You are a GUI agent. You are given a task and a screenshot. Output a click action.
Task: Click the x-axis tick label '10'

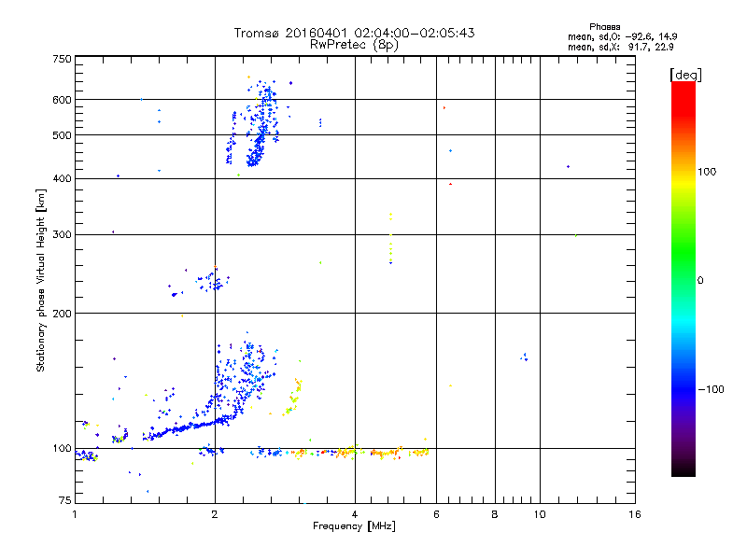pos(540,514)
